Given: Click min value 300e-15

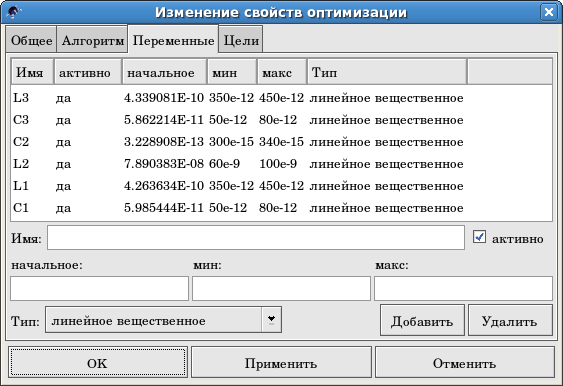Looking at the screenshot, I should coord(231,142).
